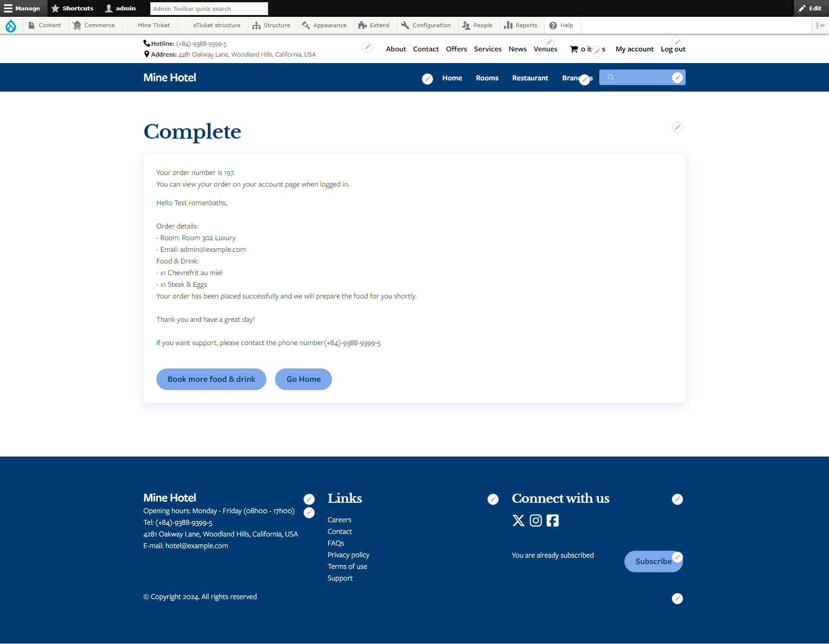Select the Restaurant navigation tab
Screen dimensions: 829x644
pos(529,77)
